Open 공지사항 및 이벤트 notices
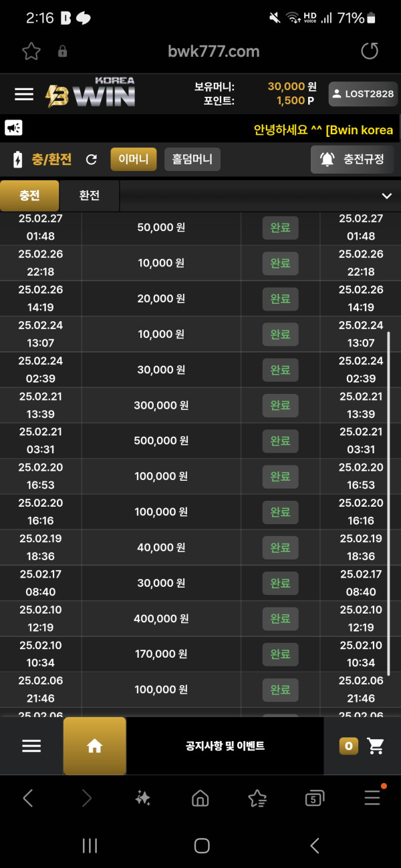This screenshot has width=401, height=868. (225, 746)
